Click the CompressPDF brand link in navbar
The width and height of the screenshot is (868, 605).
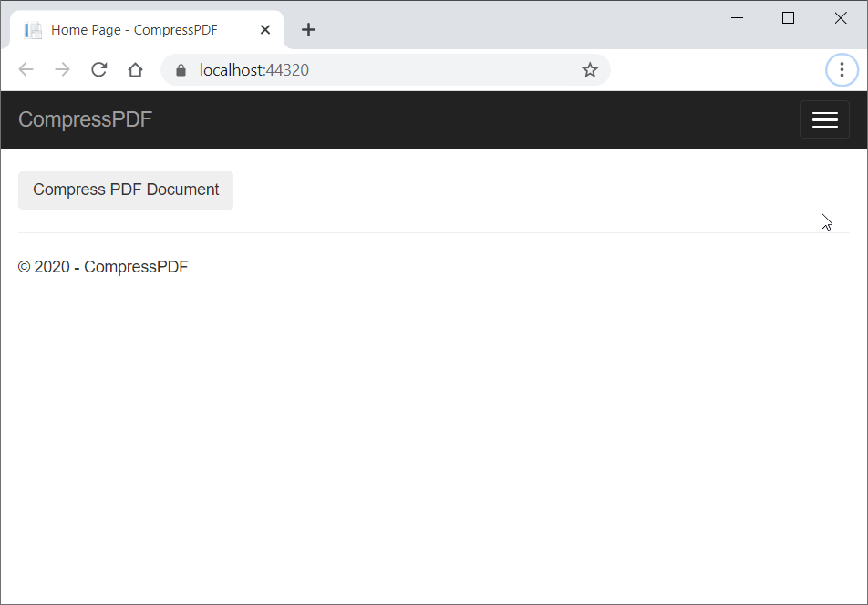[85, 119]
